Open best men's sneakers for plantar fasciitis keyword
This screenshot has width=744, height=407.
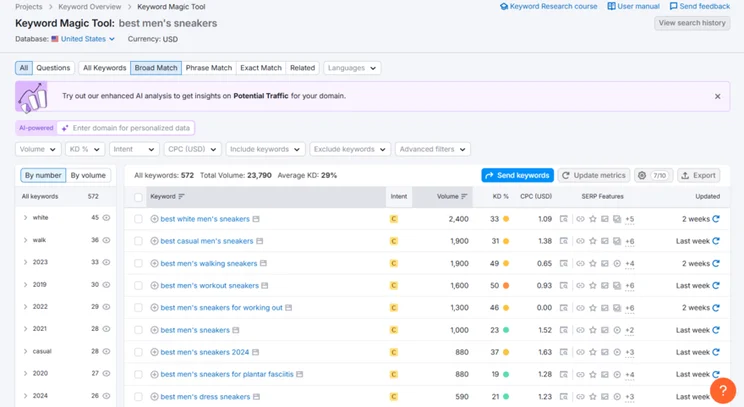click(x=227, y=374)
